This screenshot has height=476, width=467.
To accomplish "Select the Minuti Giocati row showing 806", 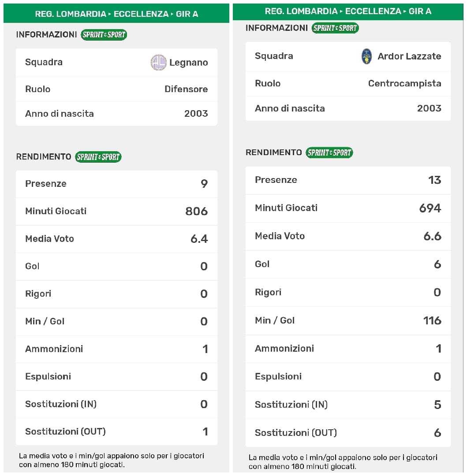I will (116, 211).
